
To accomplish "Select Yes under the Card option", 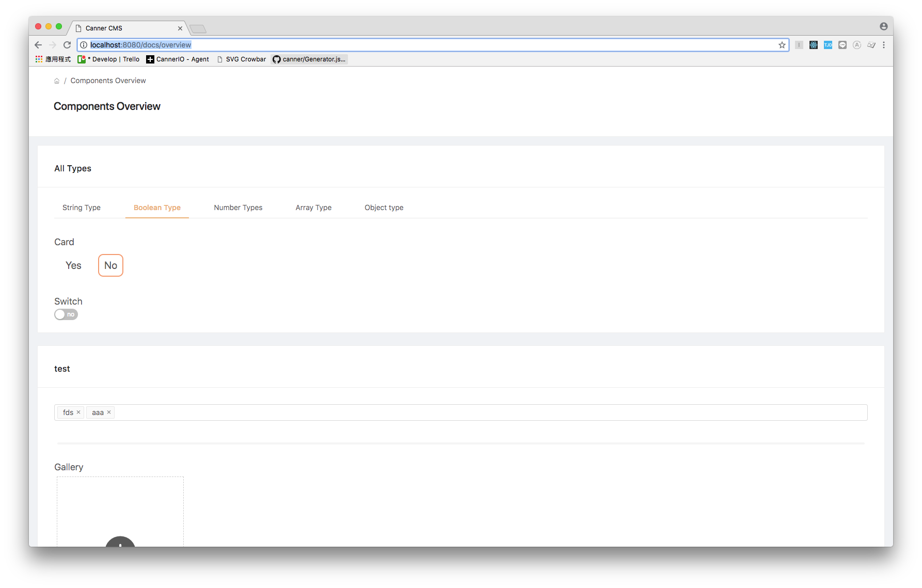I will (x=73, y=265).
